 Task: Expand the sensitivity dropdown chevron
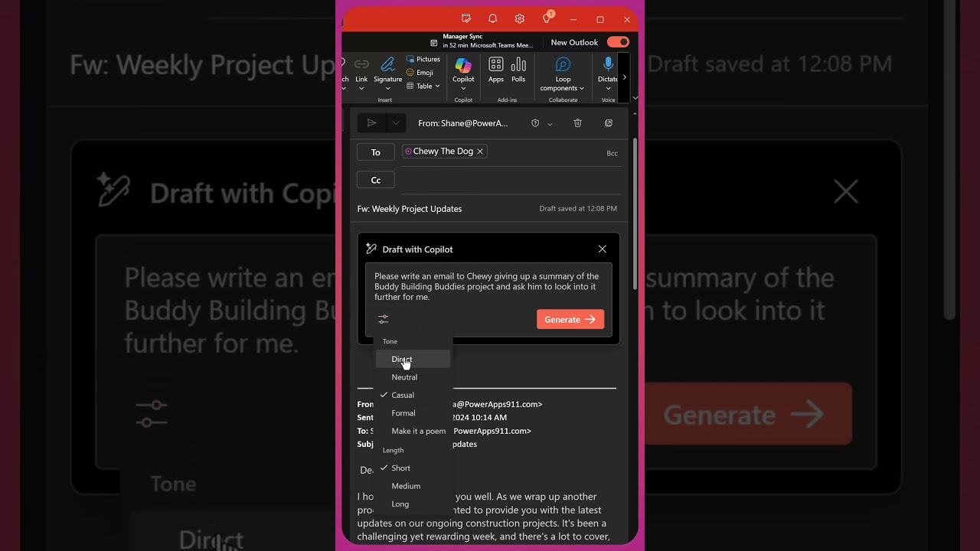pos(550,124)
